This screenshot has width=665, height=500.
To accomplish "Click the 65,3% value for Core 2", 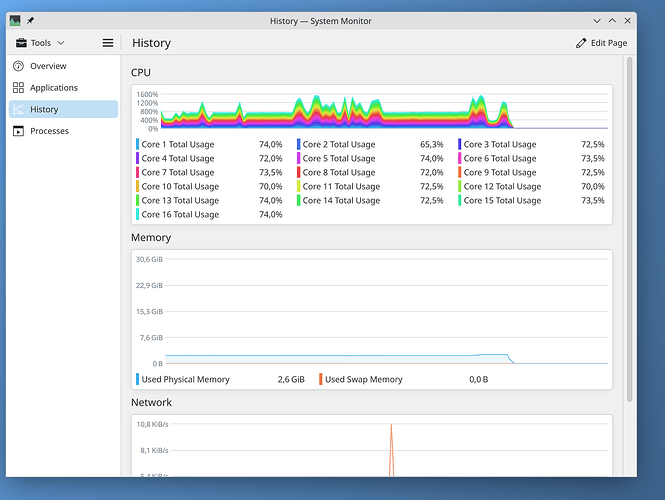I will [431, 144].
